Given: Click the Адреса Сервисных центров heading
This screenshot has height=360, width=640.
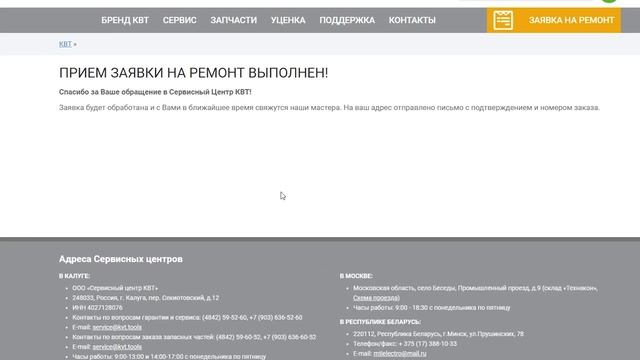Looking at the screenshot, I should [x=121, y=259].
